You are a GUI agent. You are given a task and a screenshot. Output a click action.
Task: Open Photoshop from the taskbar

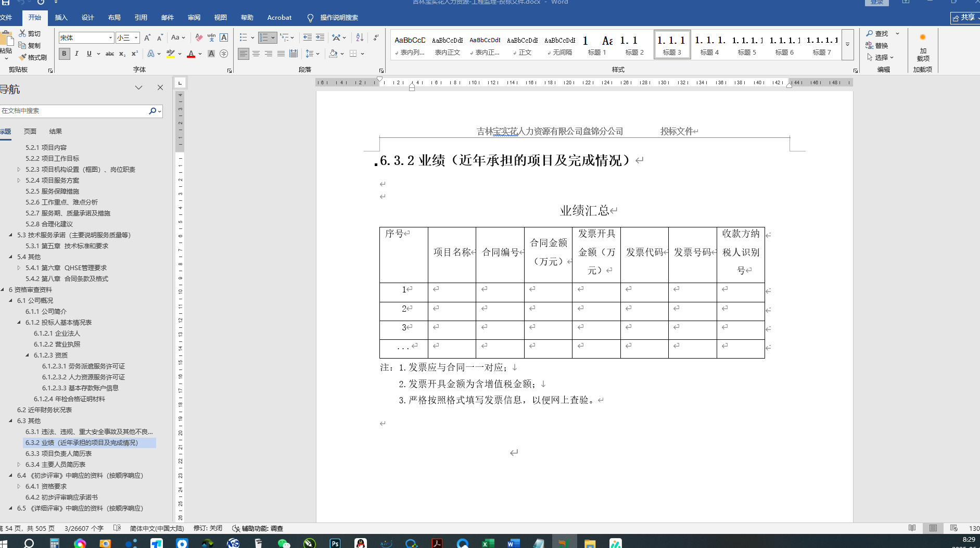(x=335, y=543)
